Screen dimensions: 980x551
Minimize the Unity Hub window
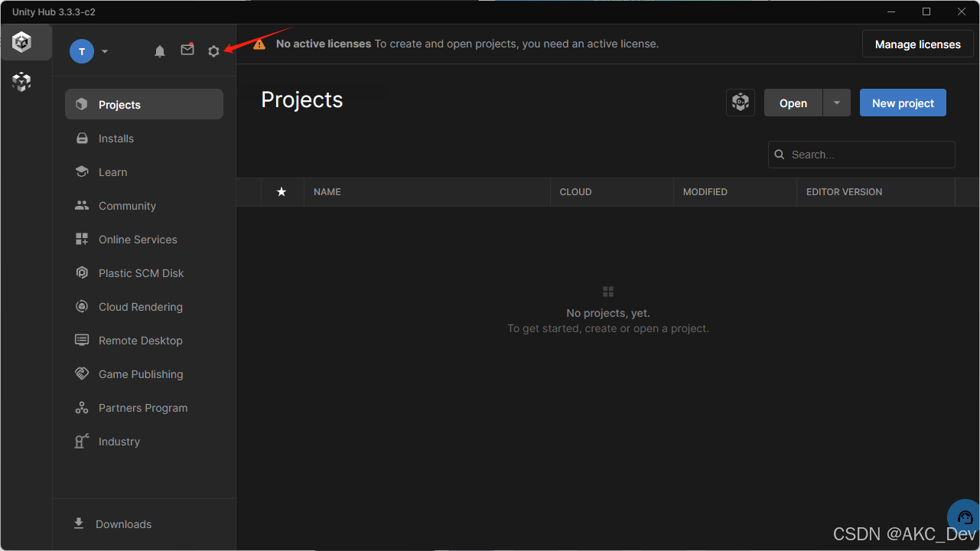891,11
